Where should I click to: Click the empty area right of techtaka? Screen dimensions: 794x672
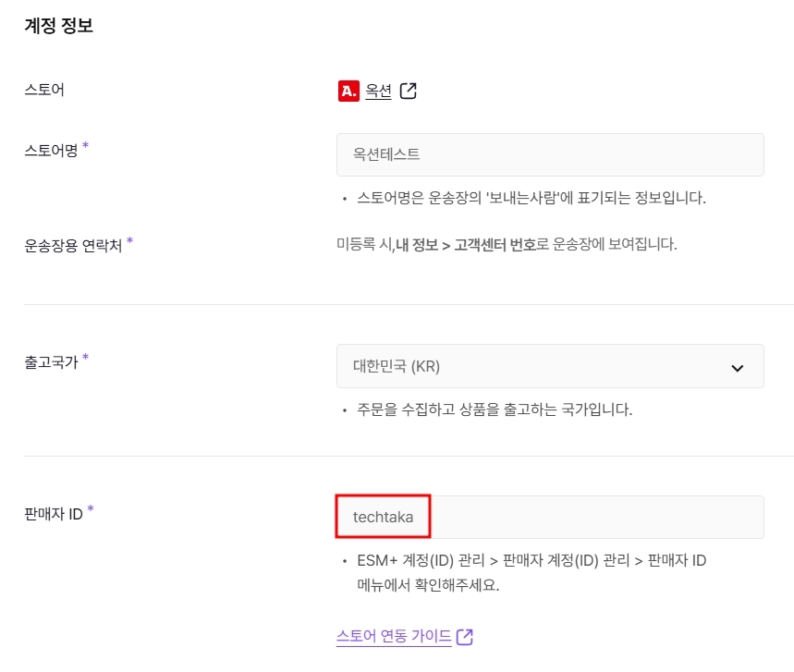point(597,517)
